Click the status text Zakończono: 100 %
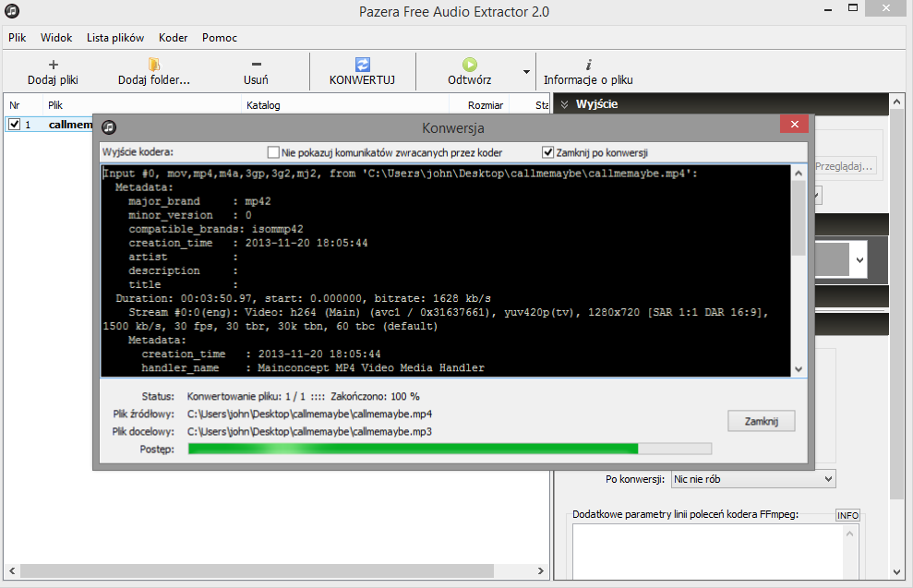Screen dimensions: 913x588 pos(375,397)
